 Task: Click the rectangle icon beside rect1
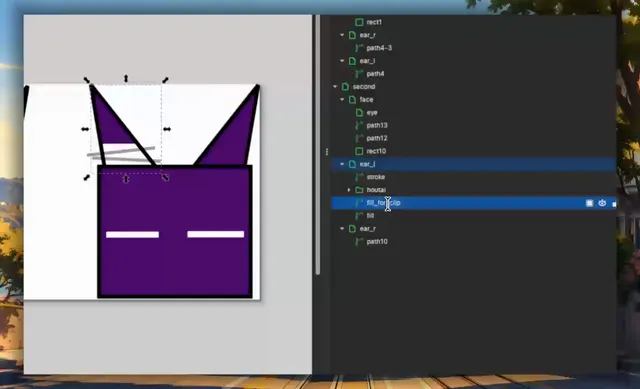pyautogui.click(x=359, y=22)
